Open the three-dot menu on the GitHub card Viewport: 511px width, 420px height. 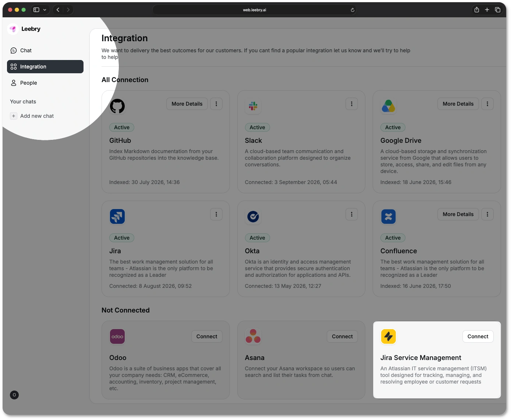click(216, 104)
